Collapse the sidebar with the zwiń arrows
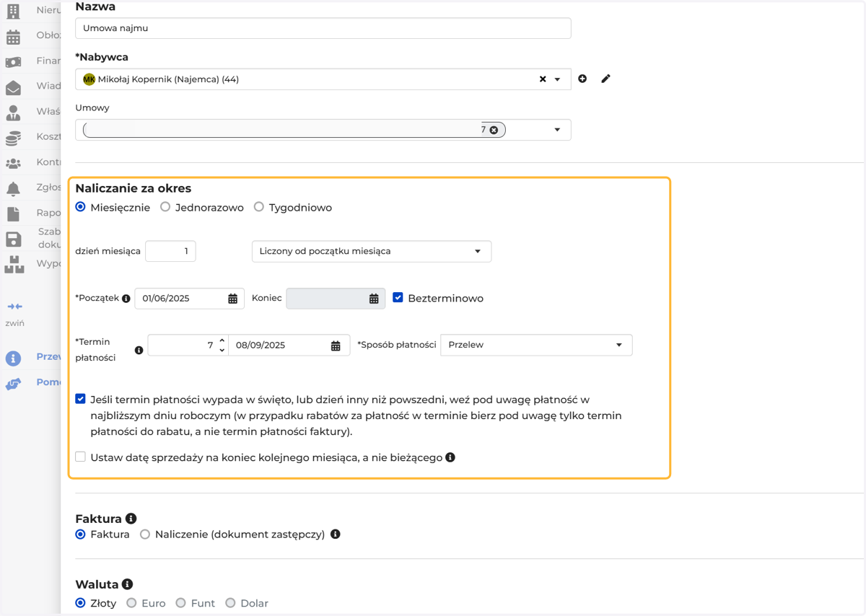The width and height of the screenshot is (866, 616). [x=14, y=307]
